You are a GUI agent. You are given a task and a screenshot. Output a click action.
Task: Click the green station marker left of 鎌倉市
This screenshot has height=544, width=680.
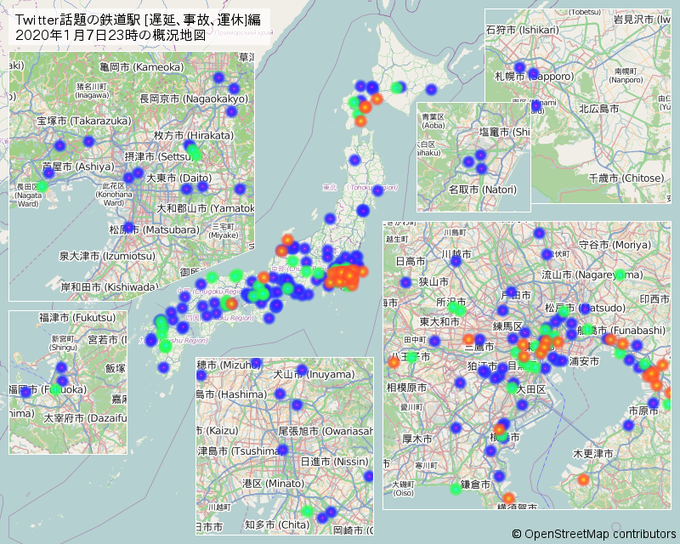click(455, 489)
